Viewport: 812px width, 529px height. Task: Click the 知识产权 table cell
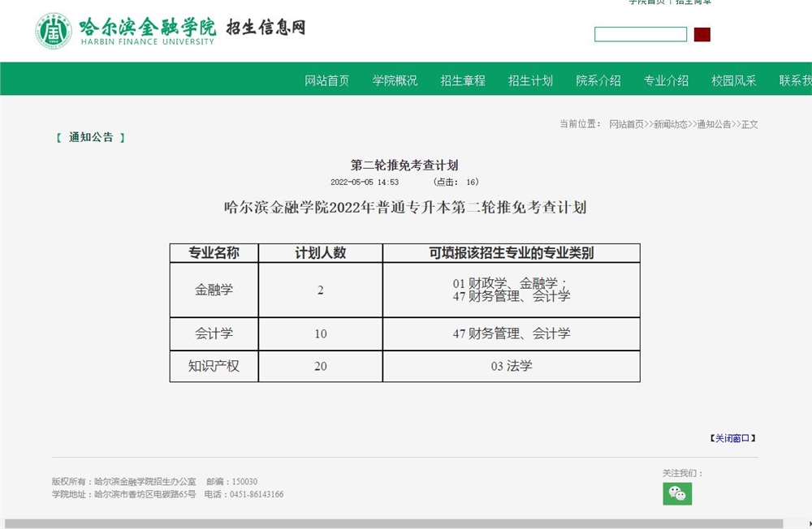214,367
